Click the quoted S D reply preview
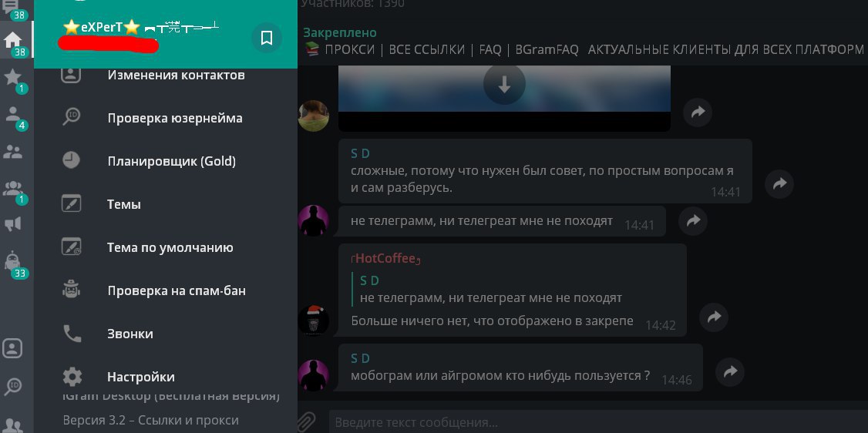Image resolution: width=868 pixels, height=433 pixels. [491, 289]
